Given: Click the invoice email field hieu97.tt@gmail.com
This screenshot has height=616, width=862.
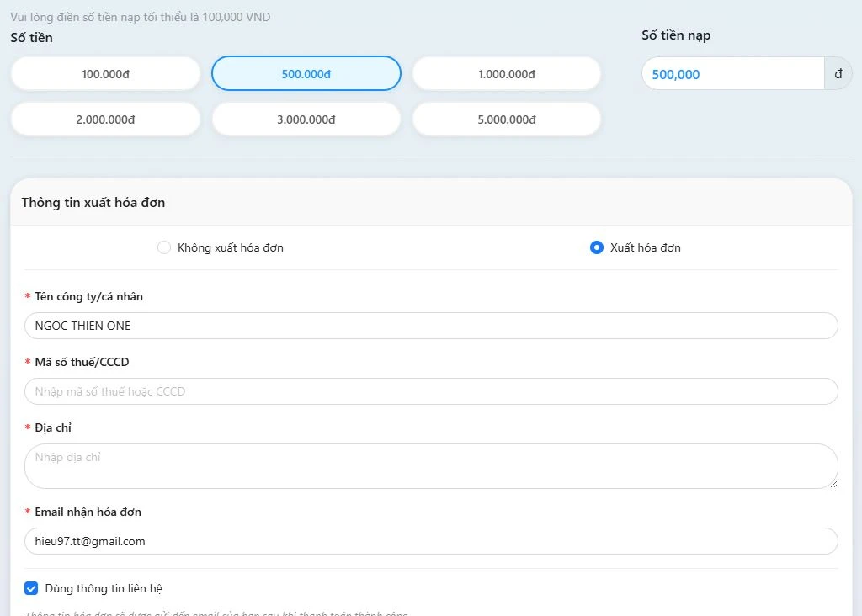Looking at the screenshot, I should 431,541.
